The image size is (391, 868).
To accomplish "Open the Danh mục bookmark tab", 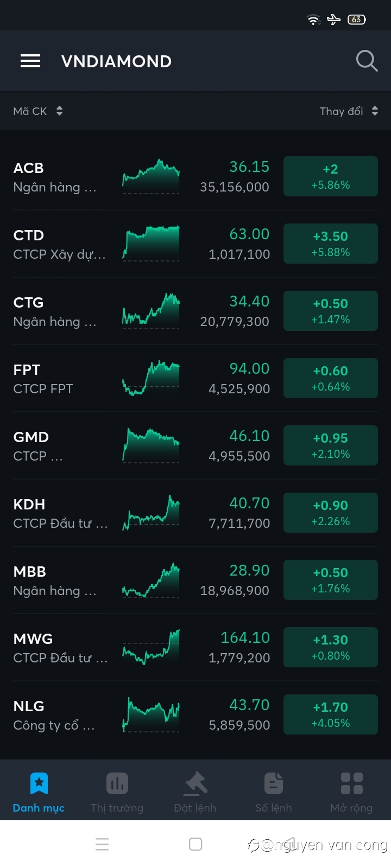I will click(39, 783).
